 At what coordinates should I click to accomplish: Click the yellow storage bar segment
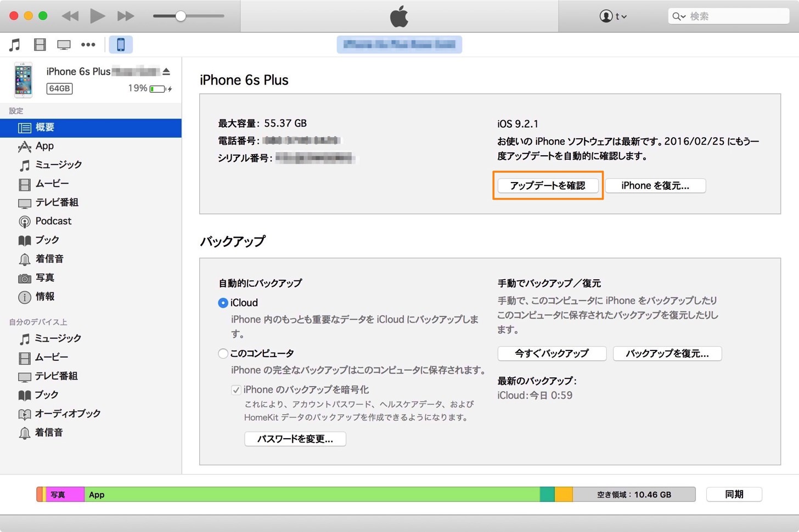coord(564,494)
